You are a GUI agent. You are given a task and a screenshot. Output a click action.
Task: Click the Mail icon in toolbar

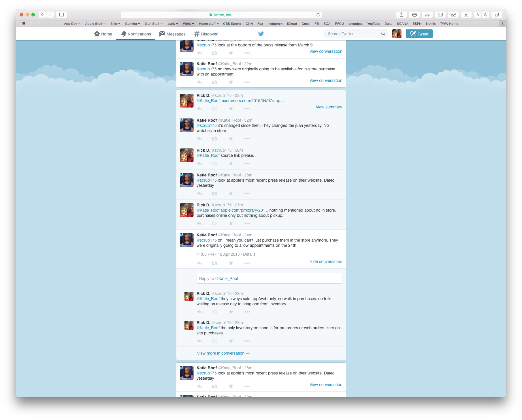pyautogui.click(x=440, y=15)
